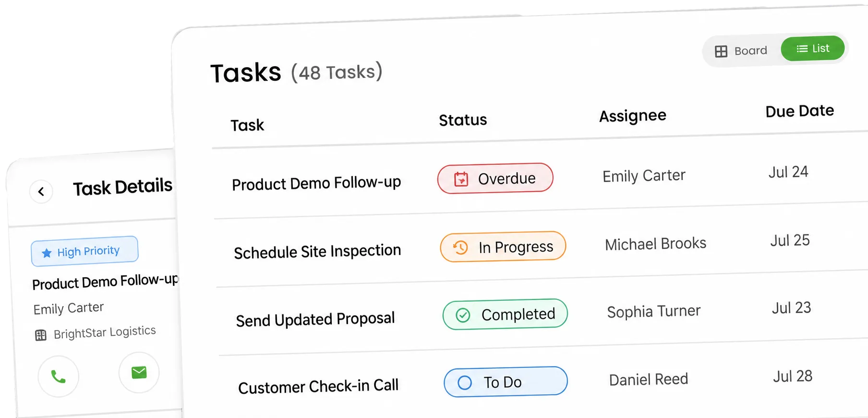Click the calendar icon in Overdue badge
Viewport: 868px width, 418px height.
(x=461, y=179)
